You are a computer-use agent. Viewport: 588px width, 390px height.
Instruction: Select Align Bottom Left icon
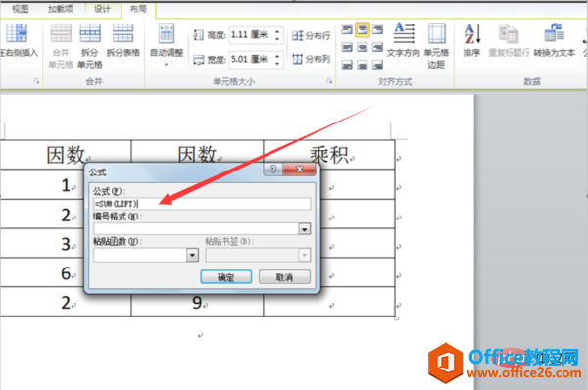click(x=347, y=65)
